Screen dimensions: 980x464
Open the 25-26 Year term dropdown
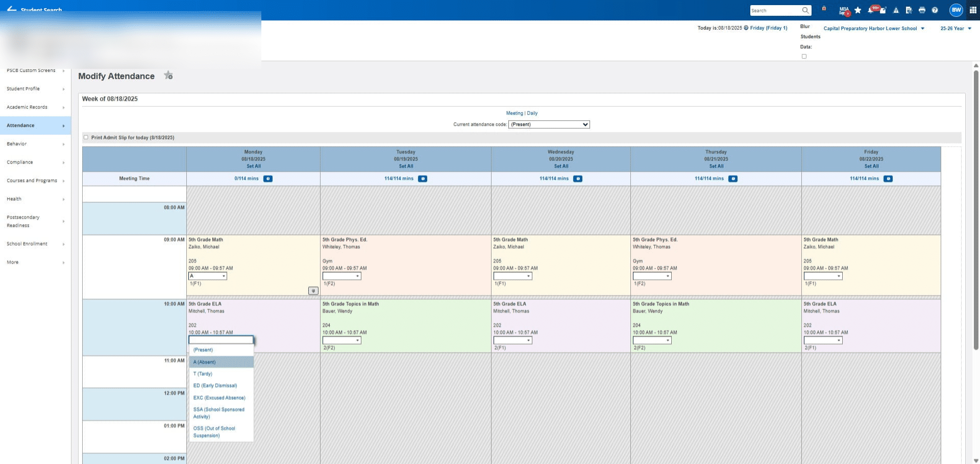[x=956, y=29]
